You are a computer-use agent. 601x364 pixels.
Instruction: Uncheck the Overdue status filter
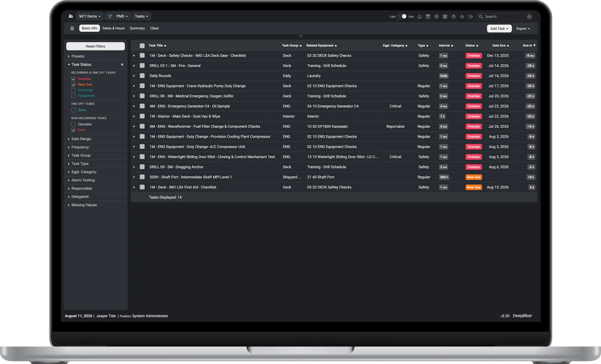pos(73,79)
